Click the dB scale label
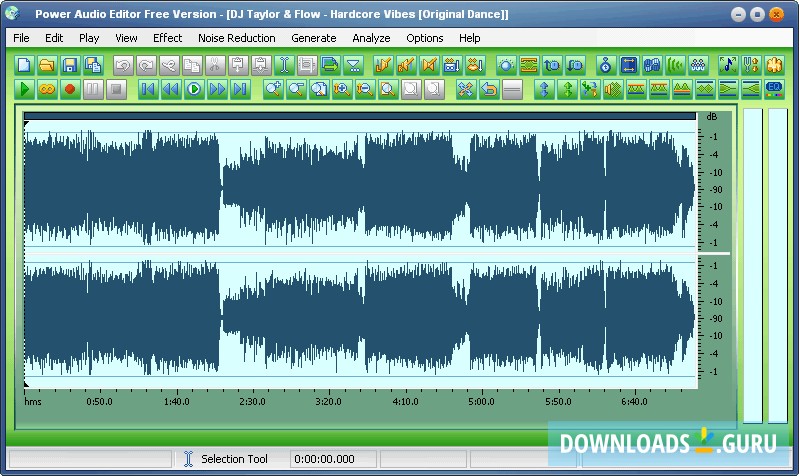This screenshot has height=476, width=799. pyautogui.click(x=712, y=117)
